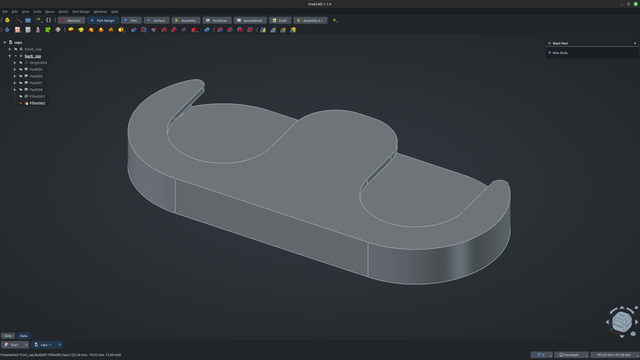640x360 pixels.
Task: Collapse the caps document tree
Action: tap(4, 42)
